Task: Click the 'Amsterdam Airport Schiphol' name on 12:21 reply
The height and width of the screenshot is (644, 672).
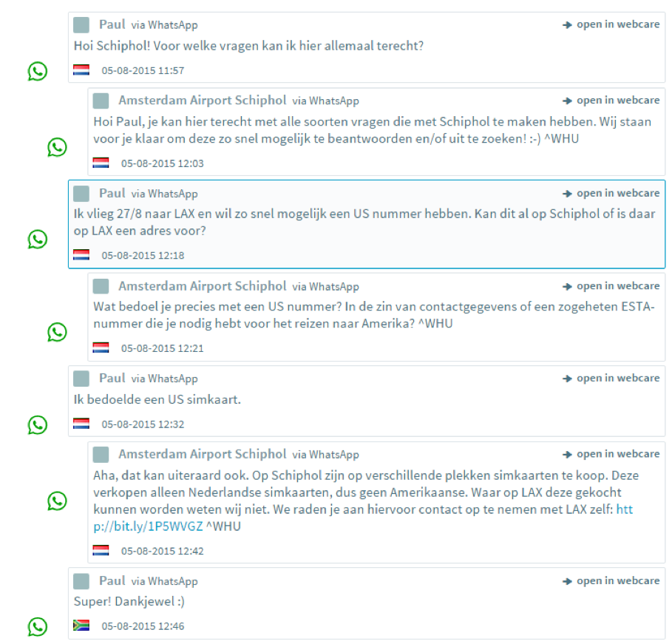Action: pyautogui.click(x=203, y=286)
